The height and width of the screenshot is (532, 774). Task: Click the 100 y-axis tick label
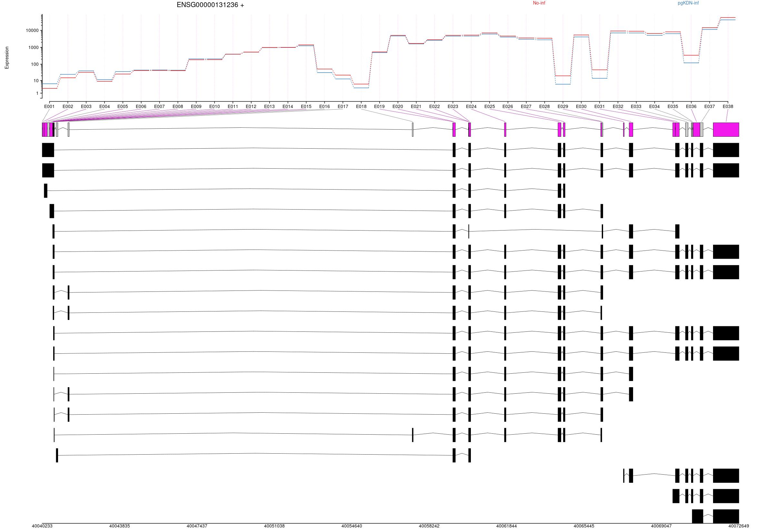[x=35, y=64]
